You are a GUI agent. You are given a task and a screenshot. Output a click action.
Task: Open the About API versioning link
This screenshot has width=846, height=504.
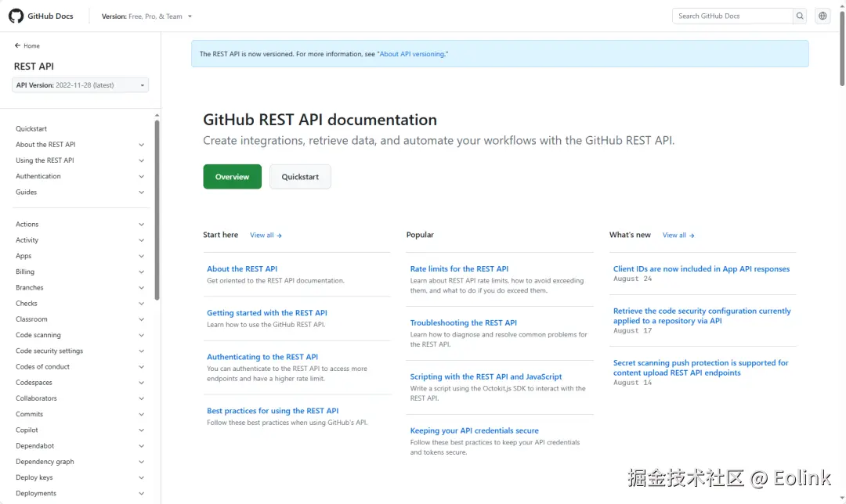click(x=413, y=54)
